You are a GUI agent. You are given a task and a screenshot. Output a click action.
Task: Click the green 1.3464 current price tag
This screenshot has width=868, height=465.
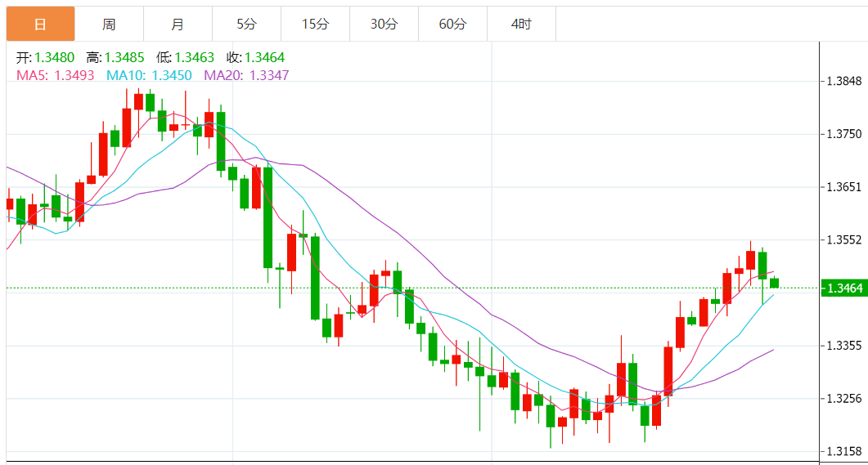[x=844, y=288]
